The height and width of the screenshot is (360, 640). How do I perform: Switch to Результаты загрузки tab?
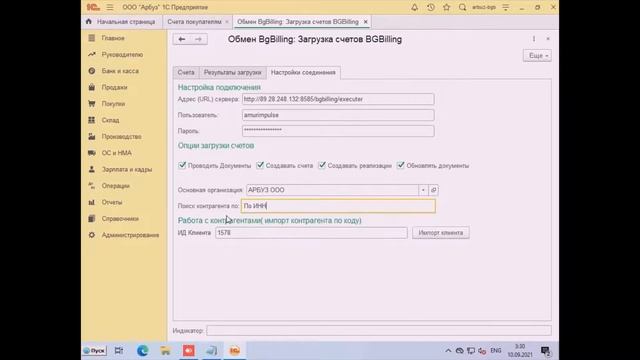pyautogui.click(x=232, y=72)
